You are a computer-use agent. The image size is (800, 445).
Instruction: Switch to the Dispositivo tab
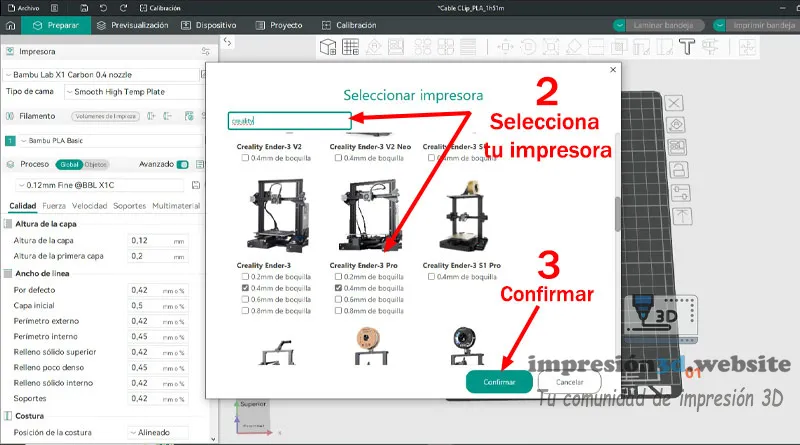coord(209,25)
